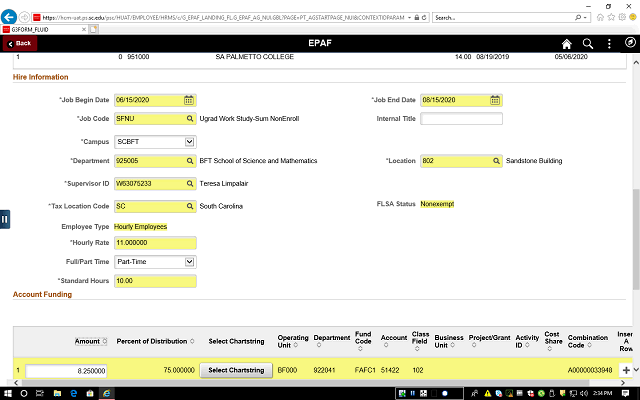
Task: Click the horizontal scrollbar at the page bottom
Action: (x=305, y=383)
